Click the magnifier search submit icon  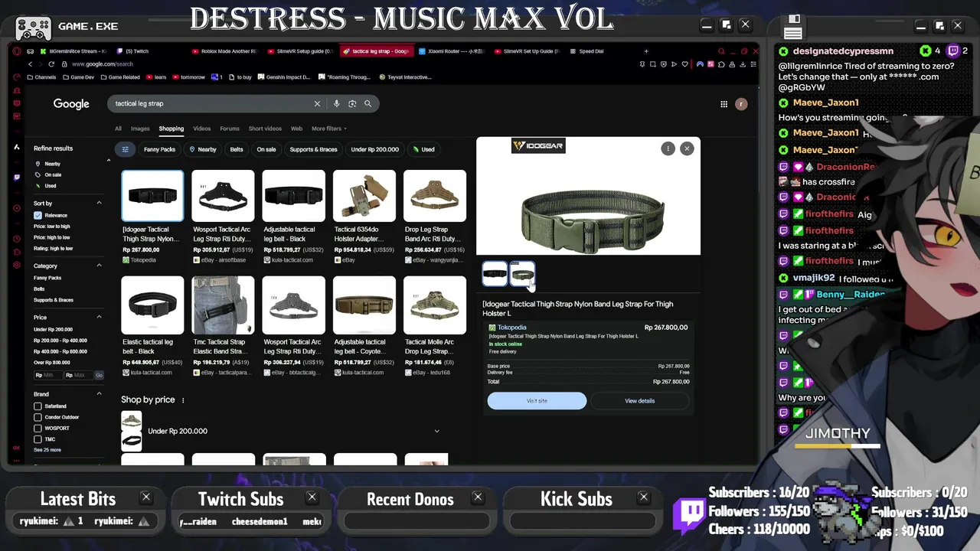[368, 103]
